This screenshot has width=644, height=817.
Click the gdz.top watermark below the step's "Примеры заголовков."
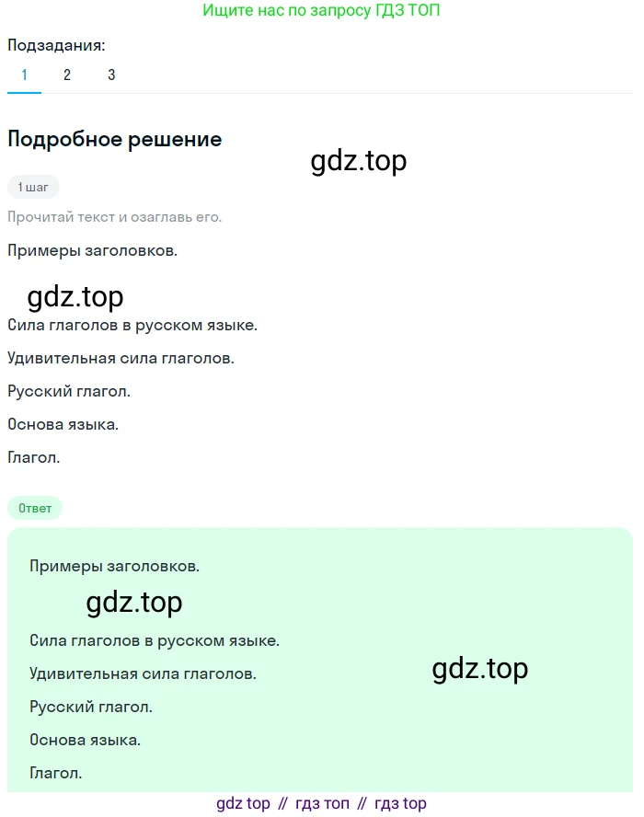(75, 296)
